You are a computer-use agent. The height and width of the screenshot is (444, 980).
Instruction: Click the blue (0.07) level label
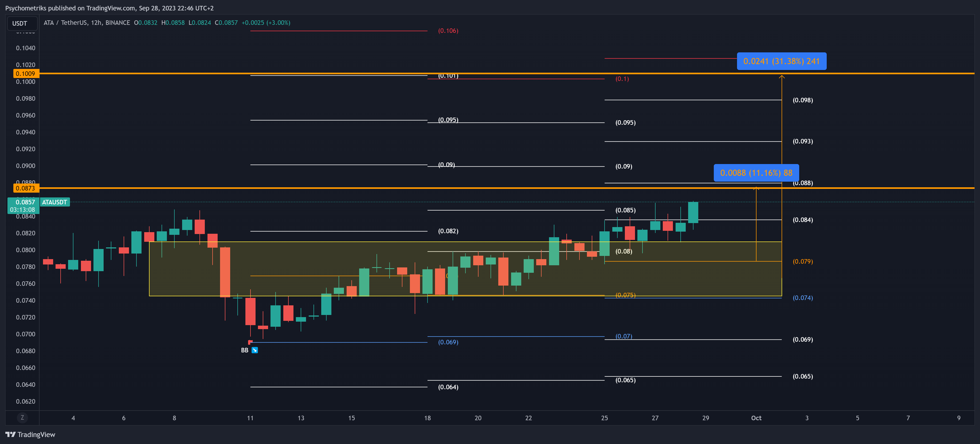(x=624, y=336)
